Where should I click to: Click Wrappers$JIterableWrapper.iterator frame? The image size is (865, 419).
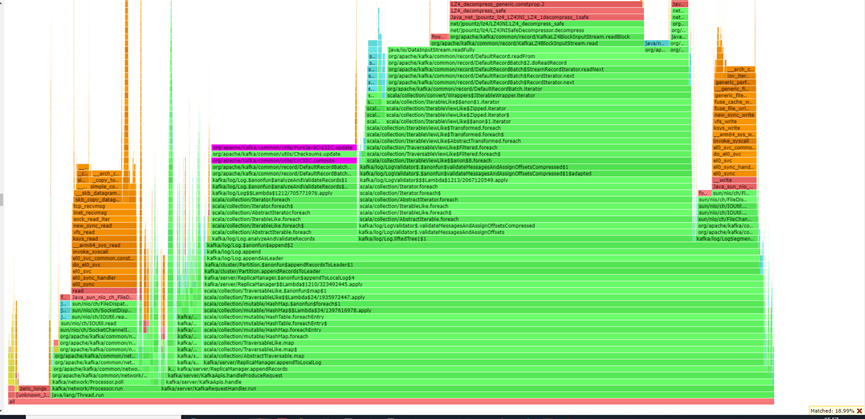pyautogui.click(x=537, y=95)
